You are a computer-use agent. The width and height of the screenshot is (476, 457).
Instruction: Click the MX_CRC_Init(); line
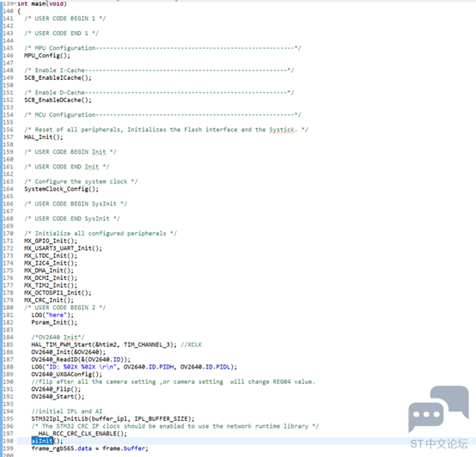click(49, 301)
